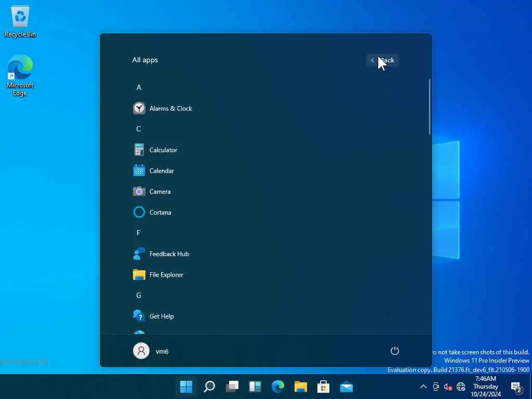Click the muted volume tray icon
This screenshot has height=399, width=532.
[x=448, y=387]
